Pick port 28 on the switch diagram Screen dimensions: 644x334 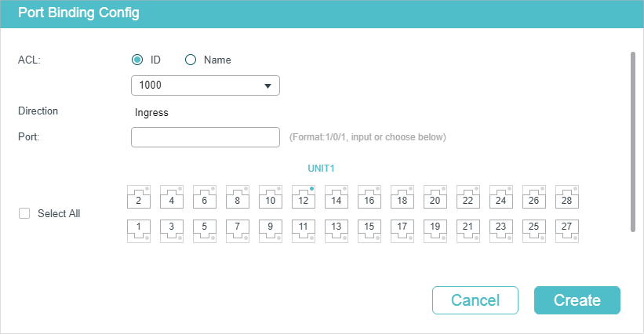point(566,198)
